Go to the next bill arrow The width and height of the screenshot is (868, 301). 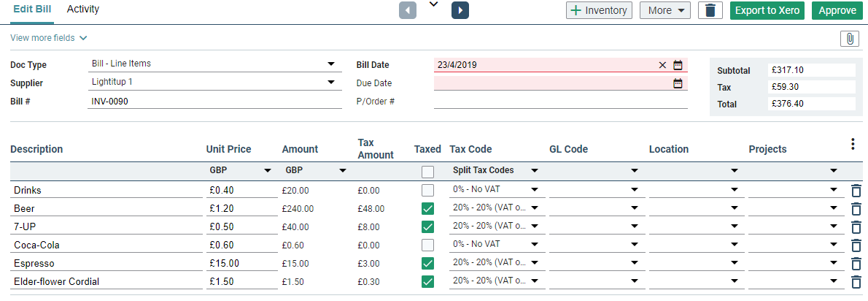point(460,10)
